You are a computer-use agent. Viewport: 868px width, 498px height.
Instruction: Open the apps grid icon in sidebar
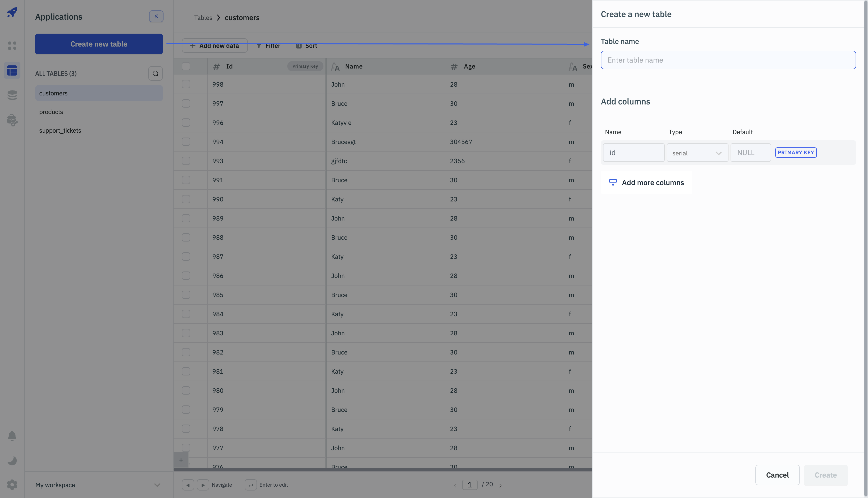[12, 45]
